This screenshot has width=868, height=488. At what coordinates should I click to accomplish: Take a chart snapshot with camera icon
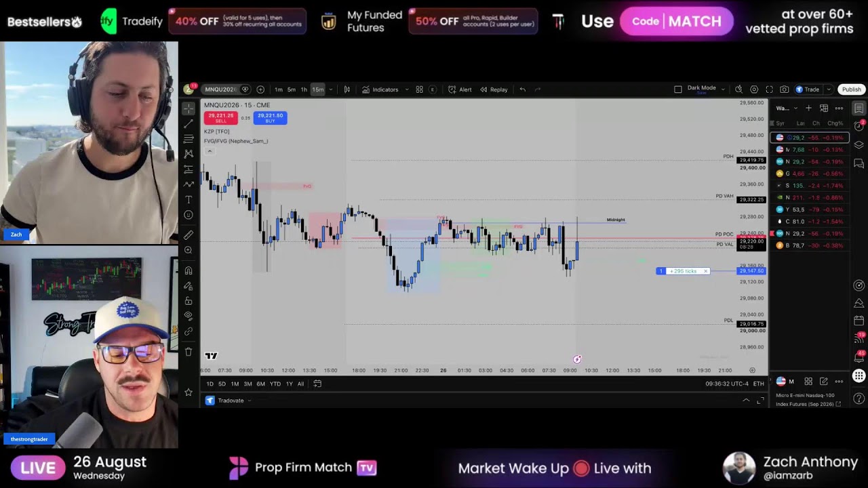click(784, 89)
